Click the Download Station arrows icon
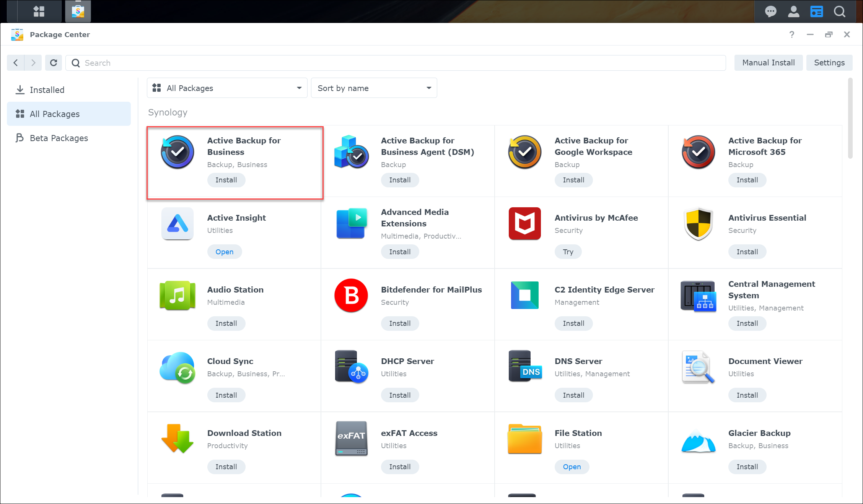The width and height of the screenshot is (863, 504). pyautogui.click(x=177, y=439)
